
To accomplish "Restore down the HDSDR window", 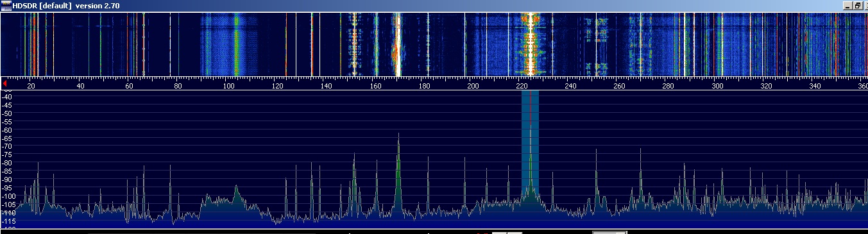I will pyautogui.click(x=857, y=5).
